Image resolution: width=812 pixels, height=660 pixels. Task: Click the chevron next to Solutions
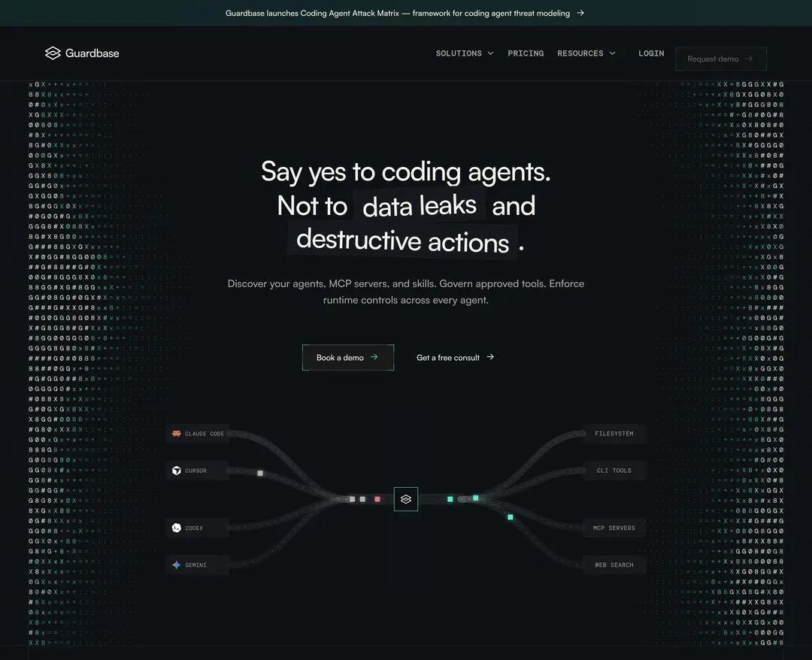tap(490, 53)
